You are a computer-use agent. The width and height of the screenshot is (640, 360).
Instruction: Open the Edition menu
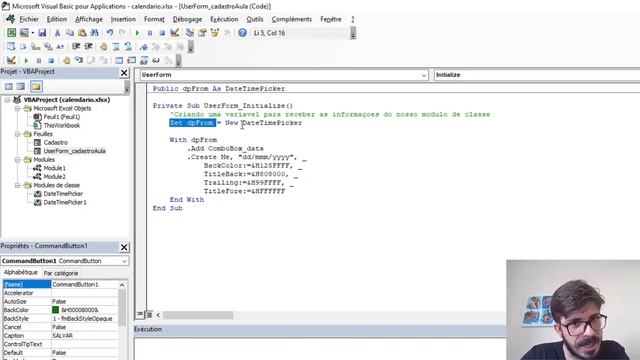click(57, 19)
